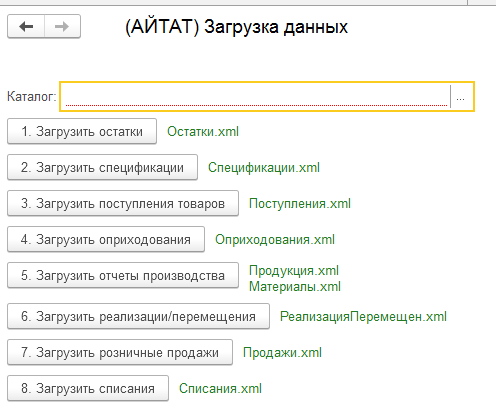
Task: Click the Каталог: field label
Action: pos(32,96)
